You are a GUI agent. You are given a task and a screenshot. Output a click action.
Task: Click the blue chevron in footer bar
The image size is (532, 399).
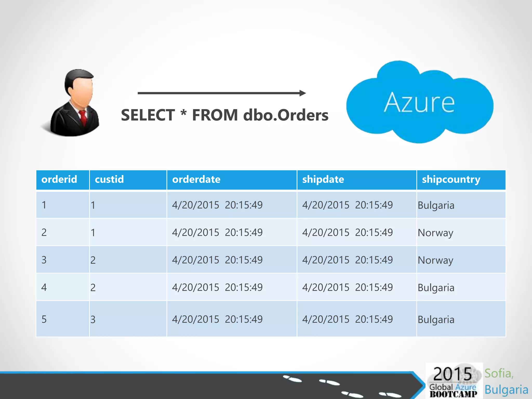(x=419, y=385)
